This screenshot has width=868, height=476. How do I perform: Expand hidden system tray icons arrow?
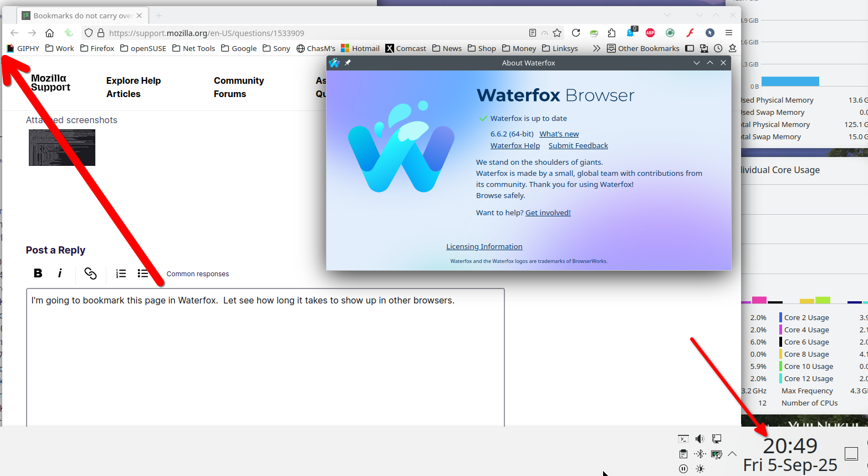pyautogui.click(x=732, y=454)
